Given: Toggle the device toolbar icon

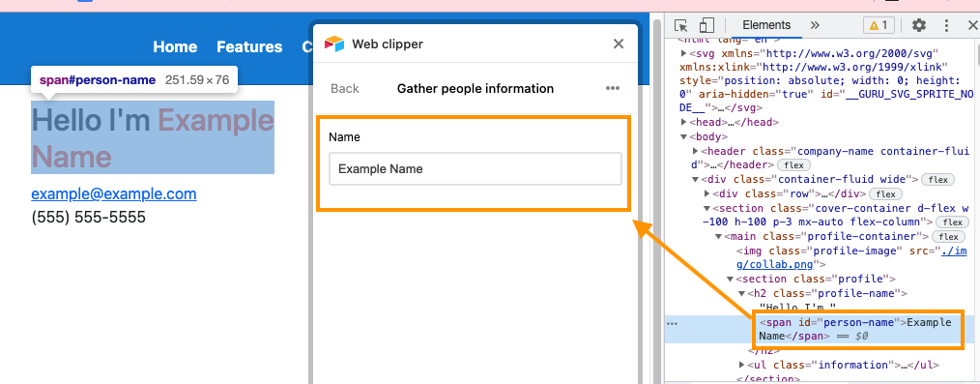Looking at the screenshot, I should tap(706, 26).
